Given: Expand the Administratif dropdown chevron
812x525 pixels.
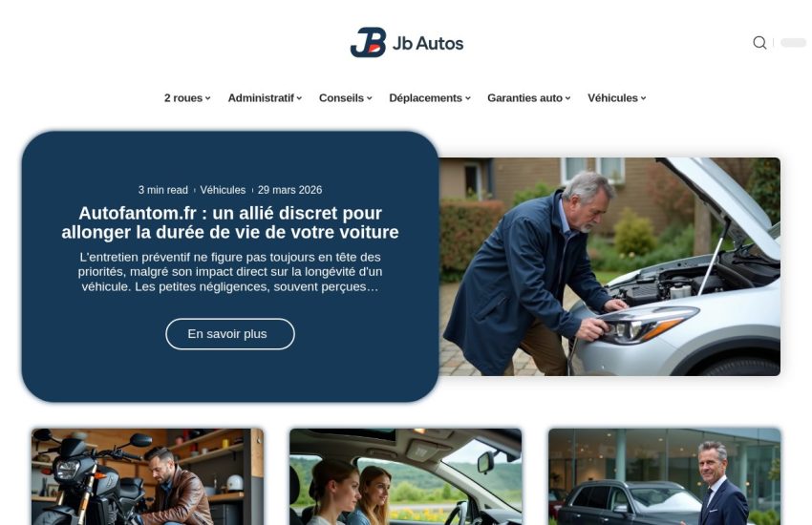Looking at the screenshot, I should tap(299, 98).
